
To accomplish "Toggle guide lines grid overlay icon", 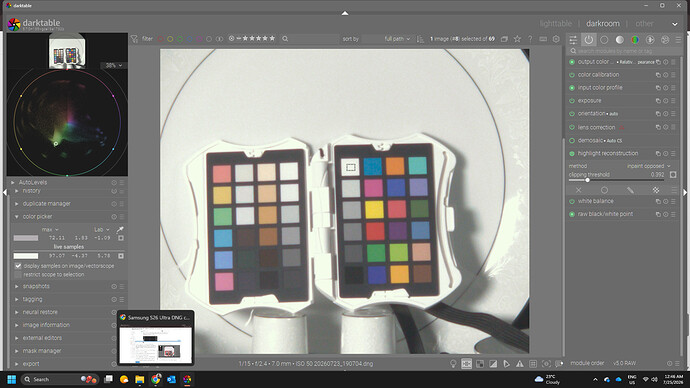I will pyautogui.click(x=533, y=364).
